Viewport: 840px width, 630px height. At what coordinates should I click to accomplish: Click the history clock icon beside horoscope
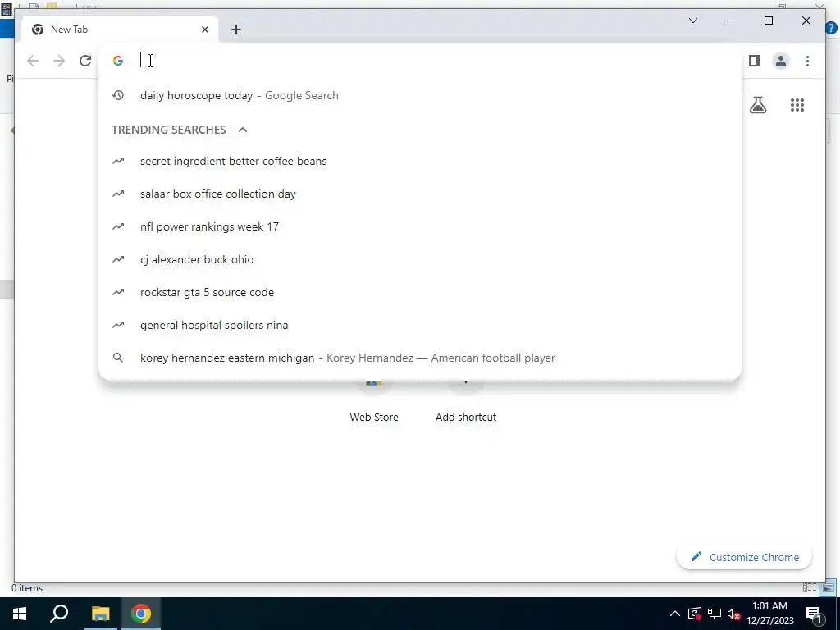point(118,95)
